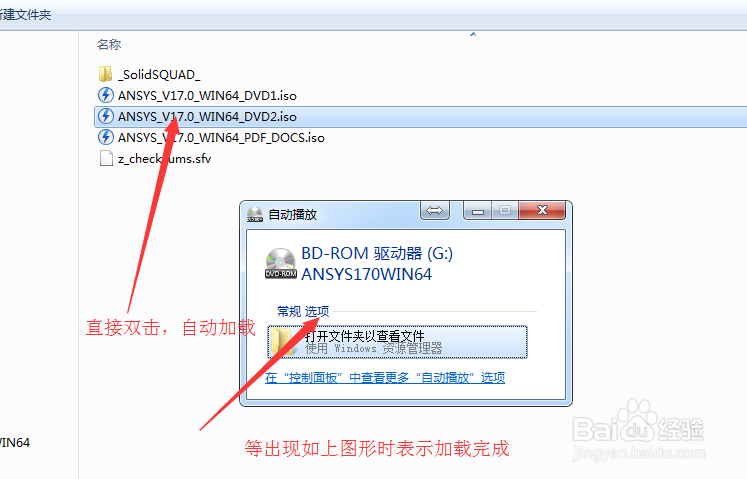Click the 名称 column header
747x479 pixels.
point(109,45)
